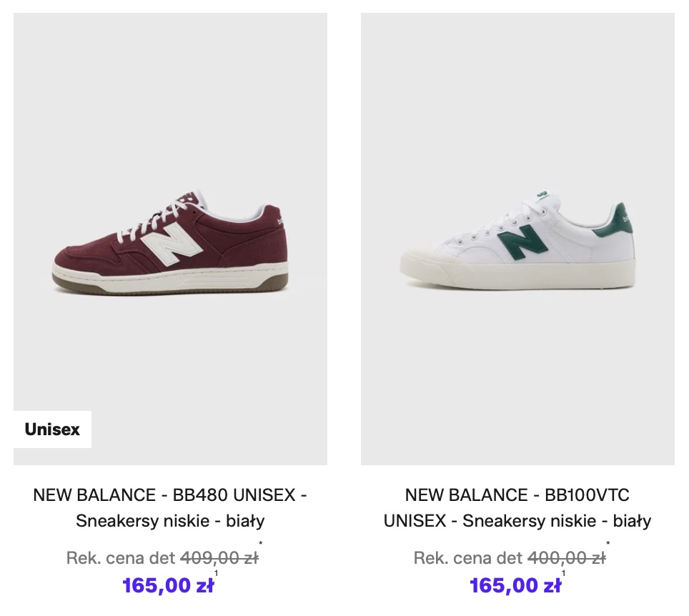This screenshot has height=616, width=689.
Task: Click the crossed-out 400,00 zł price
Action: click(x=566, y=558)
